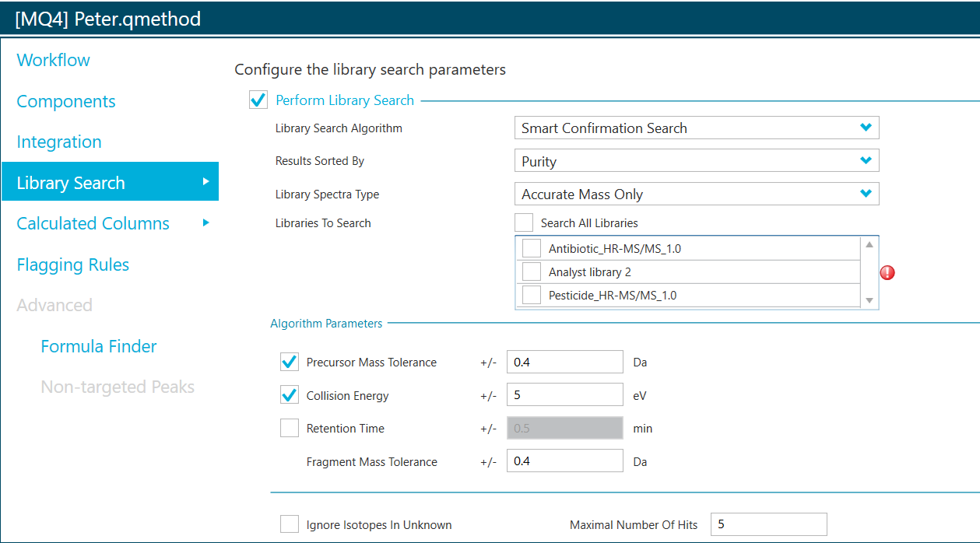Viewport: 980px width, 543px height.
Task: Expand the Calculated Columns submenu arrow
Action: coord(205,222)
